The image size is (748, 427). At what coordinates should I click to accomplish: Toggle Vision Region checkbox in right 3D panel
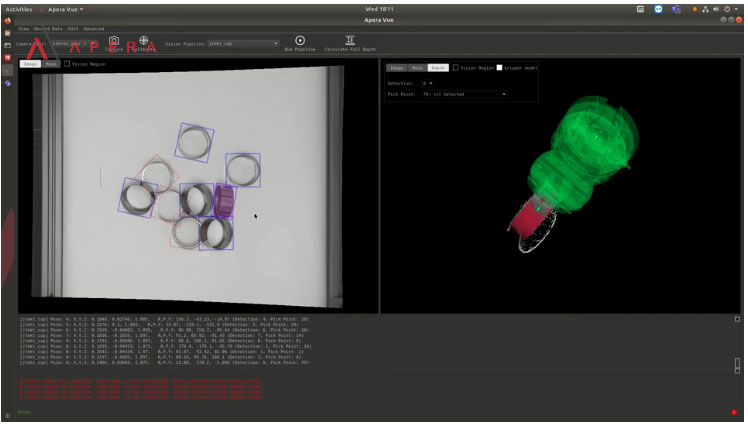coord(456,68)
